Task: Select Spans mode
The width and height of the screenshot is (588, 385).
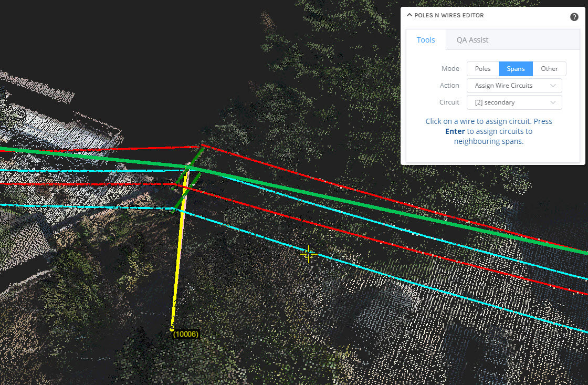Action: (516, 69)
